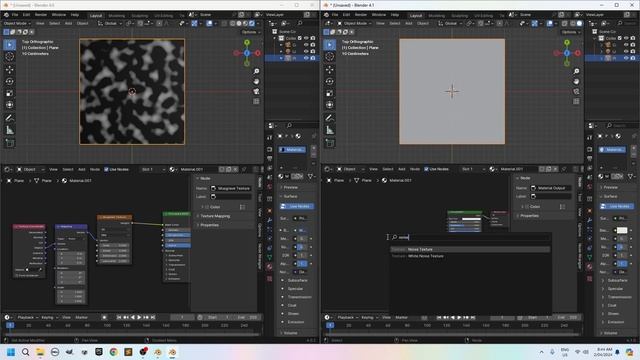This screenshot has width=640, height=360.
Task: Hide Collection via eye icon in right outliner
Action: pos(626,38)
